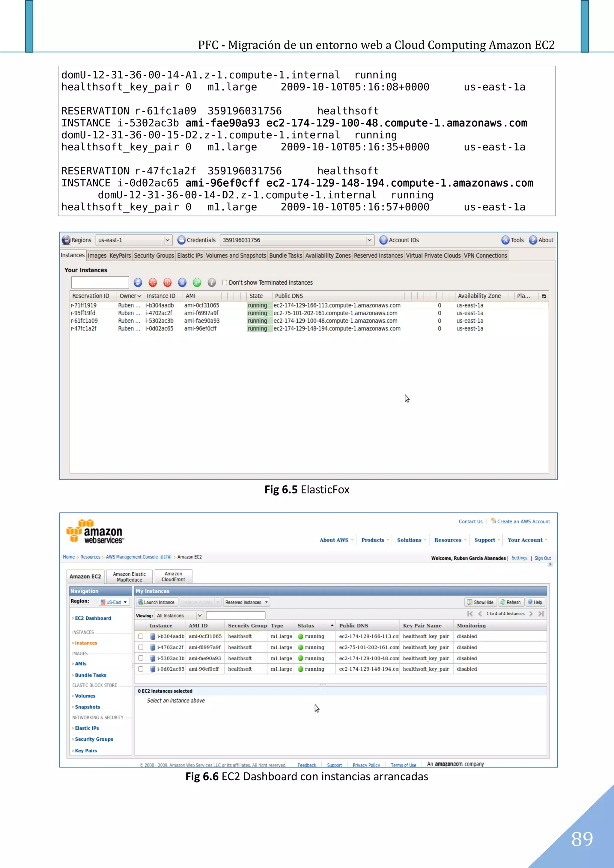
Task: Open the Security Groups tab in ElasticFox
Action: (154, 256)
